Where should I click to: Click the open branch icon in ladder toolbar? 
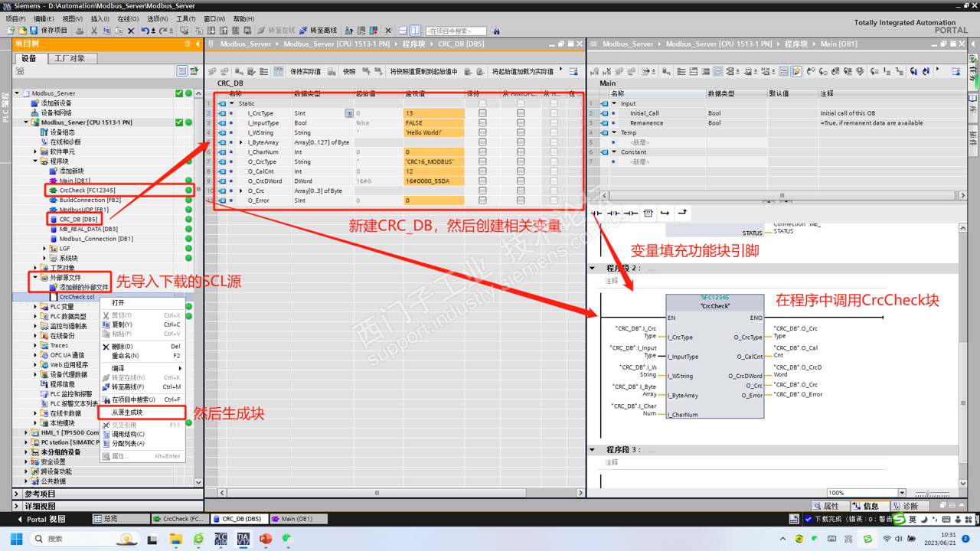[x=665, y=214]
